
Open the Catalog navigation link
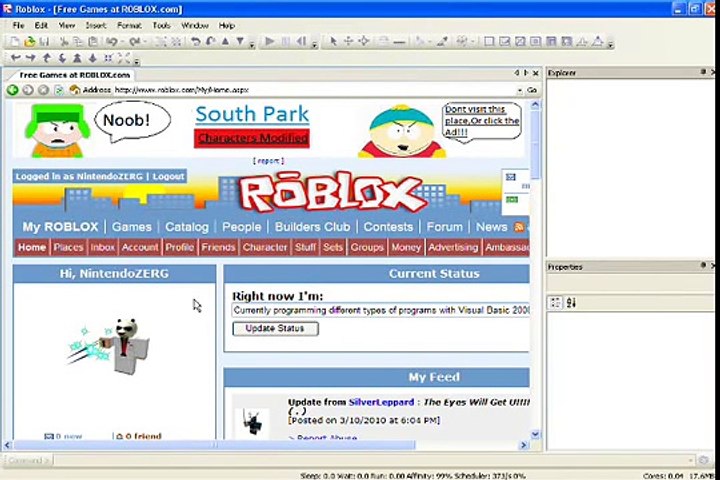click(186, 227)
